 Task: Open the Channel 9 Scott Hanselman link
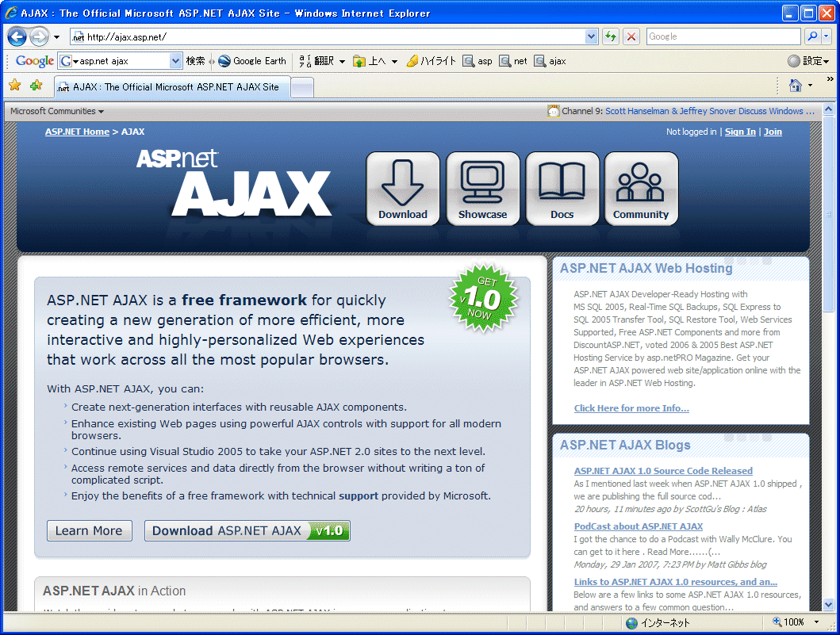coord(710,111)
